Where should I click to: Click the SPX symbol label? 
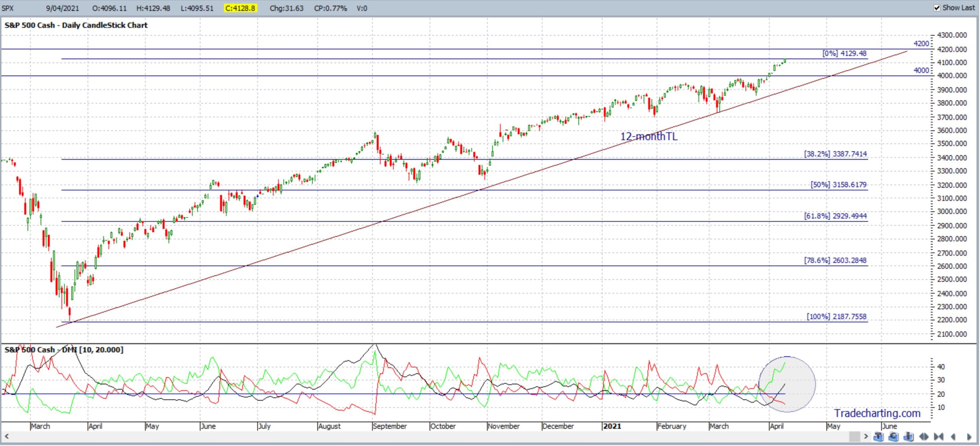[x=7, y=8]
